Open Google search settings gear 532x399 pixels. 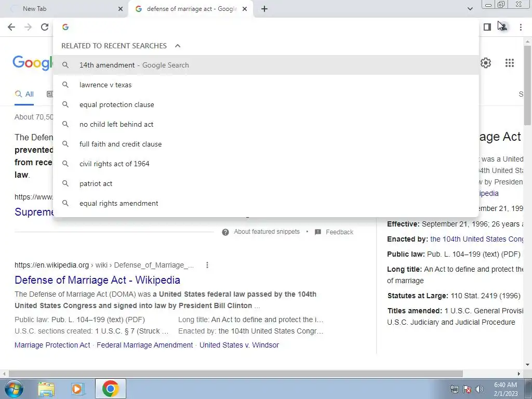pyautogui.click(x=486, y=63)
